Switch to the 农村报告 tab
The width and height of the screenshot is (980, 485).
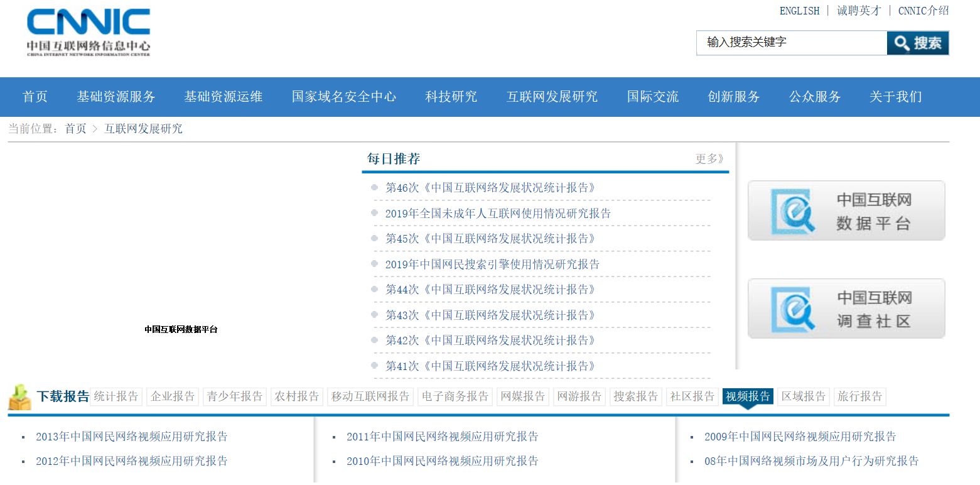coord(297,396)
